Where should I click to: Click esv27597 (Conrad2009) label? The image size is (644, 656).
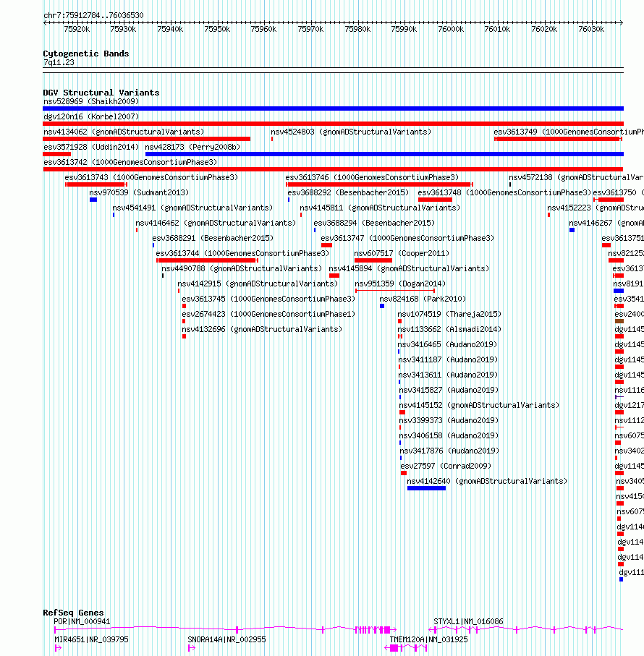(x=446, y=466)
